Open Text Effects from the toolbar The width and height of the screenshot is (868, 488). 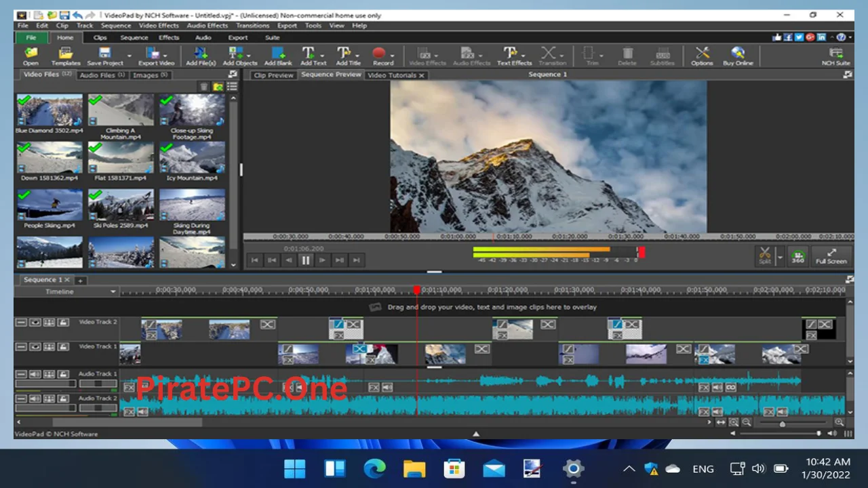pyautogui.click(x=514, y=56)
